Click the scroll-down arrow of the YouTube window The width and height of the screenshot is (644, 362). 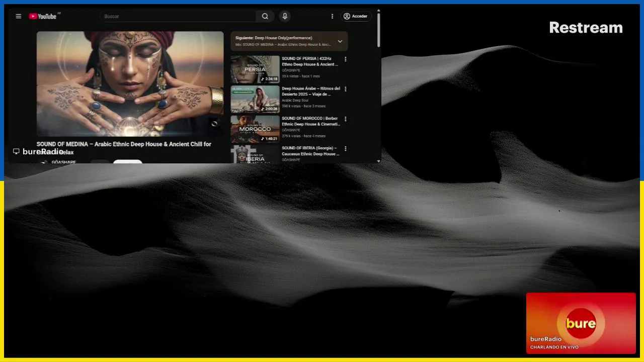click(378, 161)
